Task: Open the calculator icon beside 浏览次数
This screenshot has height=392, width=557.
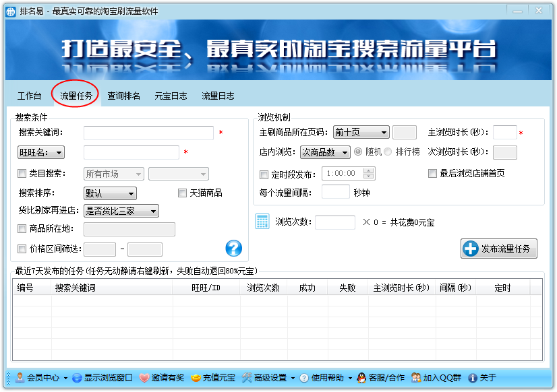Action: click(262, 222)
